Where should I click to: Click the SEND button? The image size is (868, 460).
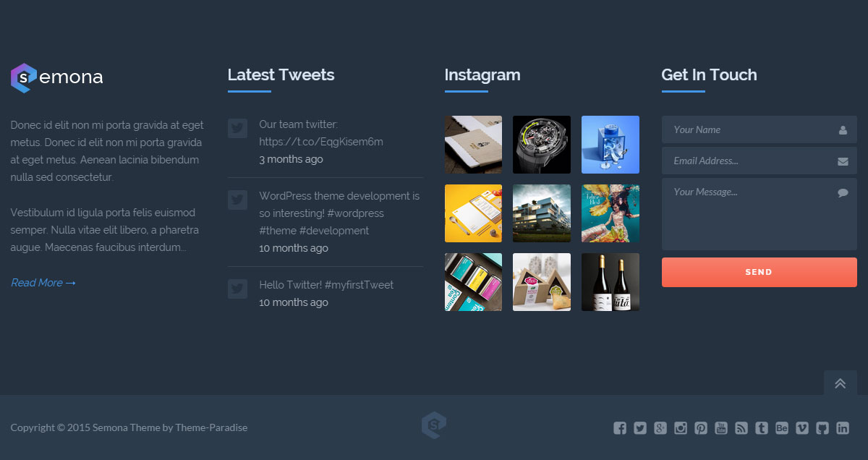[759, 272]
